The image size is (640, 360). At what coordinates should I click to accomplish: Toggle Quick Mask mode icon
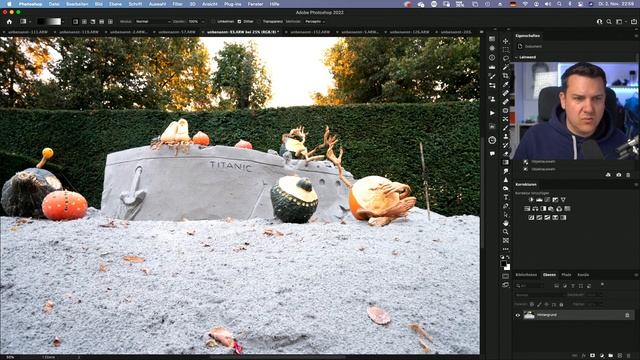[506, 276]
